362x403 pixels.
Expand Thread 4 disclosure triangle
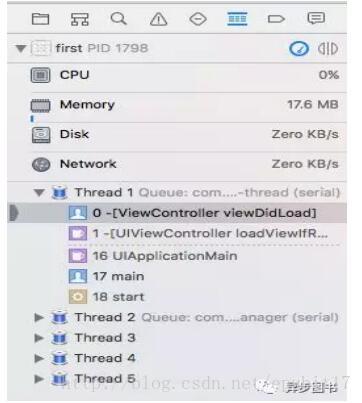(39, 358)
